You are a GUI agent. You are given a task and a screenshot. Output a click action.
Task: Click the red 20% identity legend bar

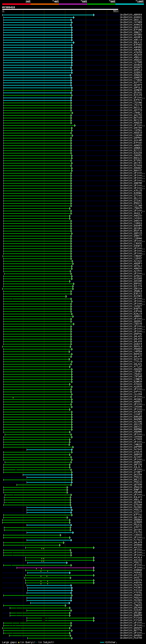click(x=16, y=4)
